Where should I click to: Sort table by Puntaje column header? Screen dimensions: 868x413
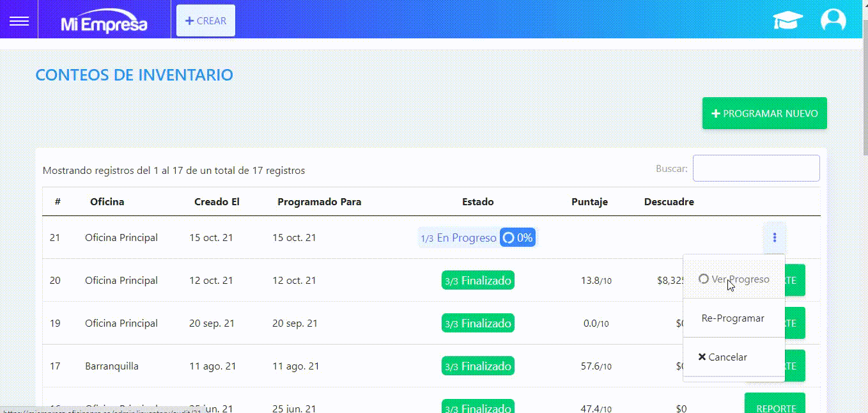point(589,202)
